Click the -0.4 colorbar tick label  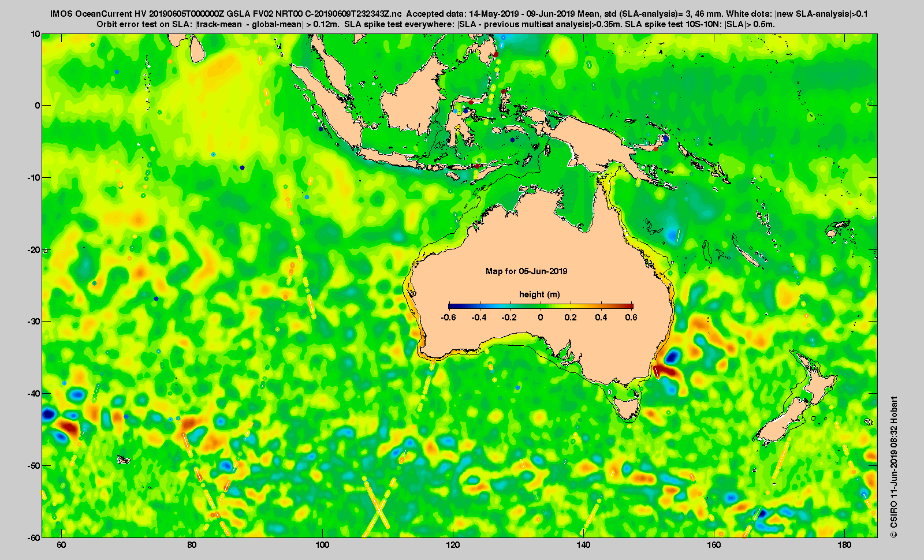pos(479,318)
